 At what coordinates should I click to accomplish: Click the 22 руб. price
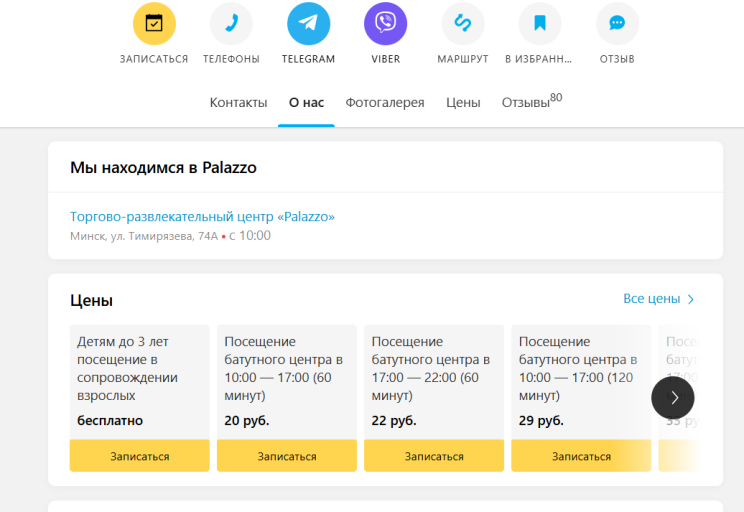point(394,420)
